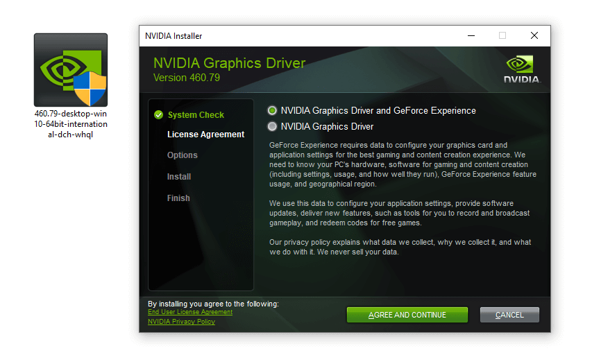This screenshot has height=364, width=592.
Task: Select the Finish step in sidebar
Action: pyautogui.click(x=178, y=198)
